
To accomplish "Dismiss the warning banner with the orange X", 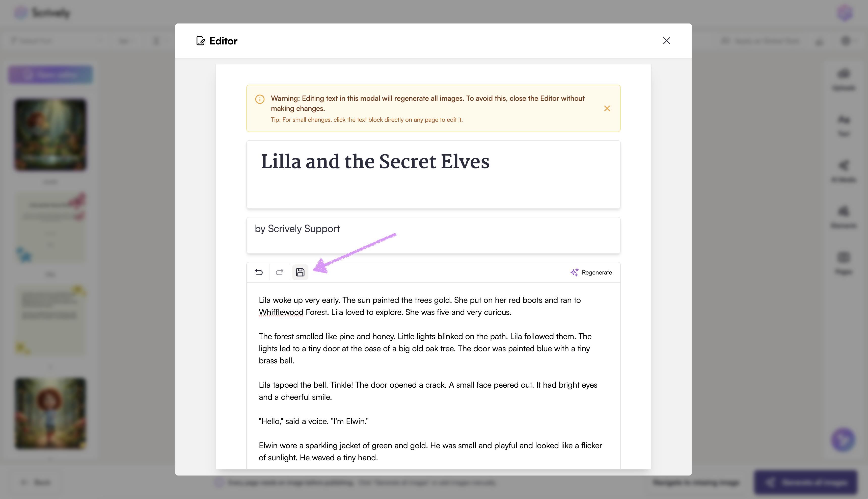I will 607,109.
